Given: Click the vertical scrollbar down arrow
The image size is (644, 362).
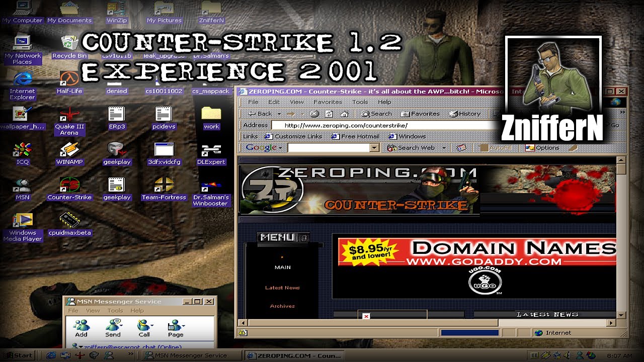Looking at the screenshot, I should point(621,314).
